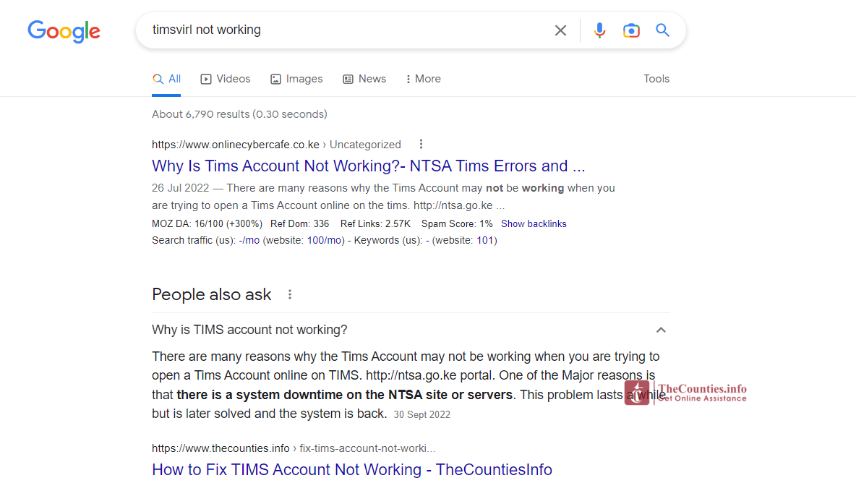Select the All results tab
This screenshot has width=856, height=504.
click(x=167, y=79)
